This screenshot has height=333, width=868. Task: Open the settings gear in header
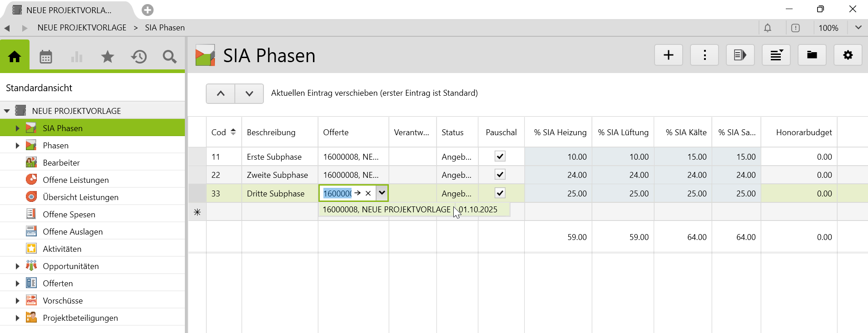click(848, 55)
